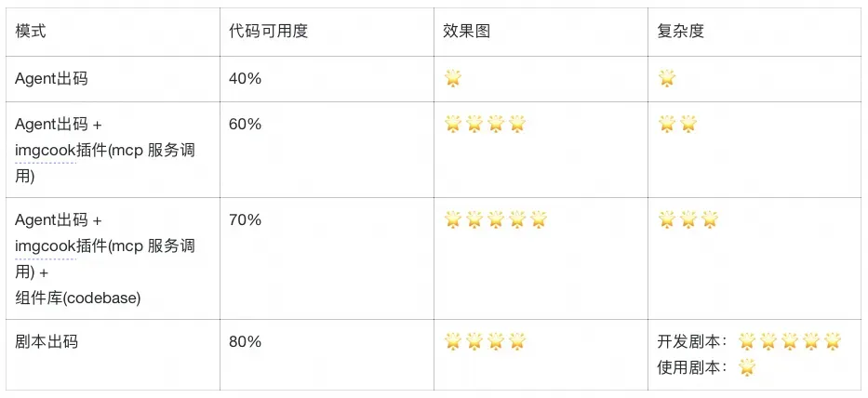Click the third star in the 70% row 复杂度 cell
The height and width of the screenshot is (398, 868).
point(710,220)
